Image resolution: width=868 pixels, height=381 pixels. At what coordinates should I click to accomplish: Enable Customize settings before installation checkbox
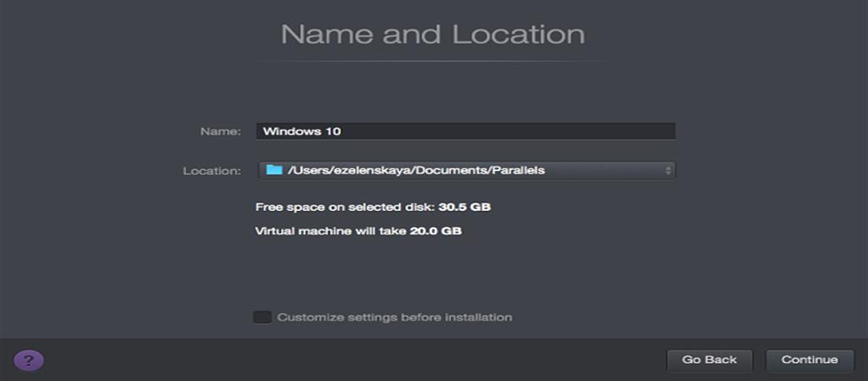click(x=262, y=317)
